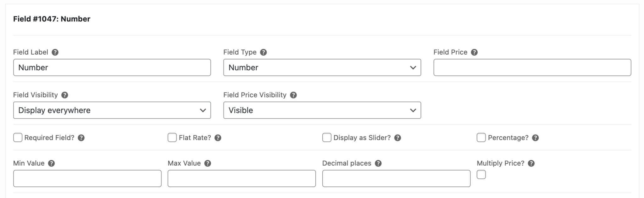Click the Field Label help icon

pos(55,52)
